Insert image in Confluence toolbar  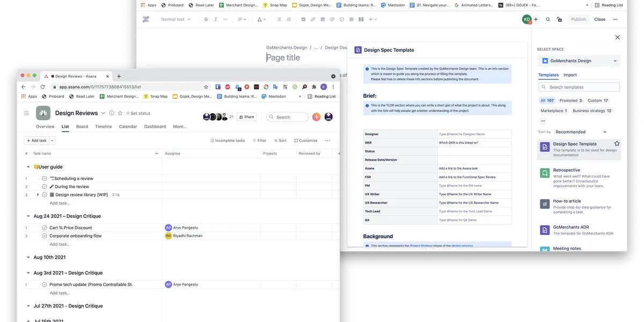323,19
